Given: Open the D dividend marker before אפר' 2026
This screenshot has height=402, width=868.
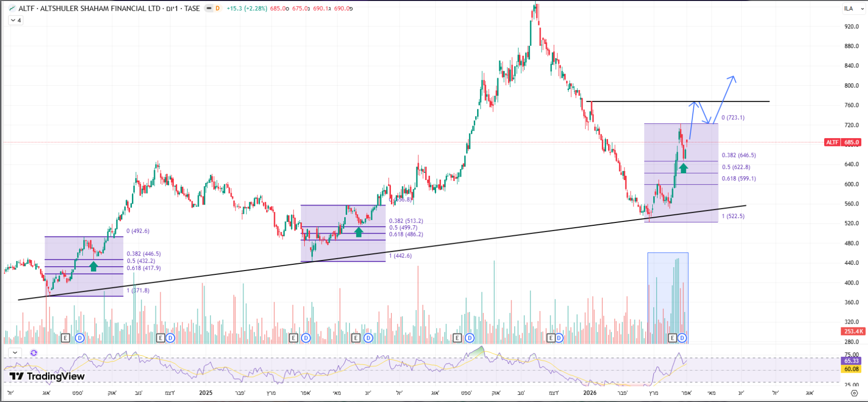Looking at the screenshot, I should point(682,338).
